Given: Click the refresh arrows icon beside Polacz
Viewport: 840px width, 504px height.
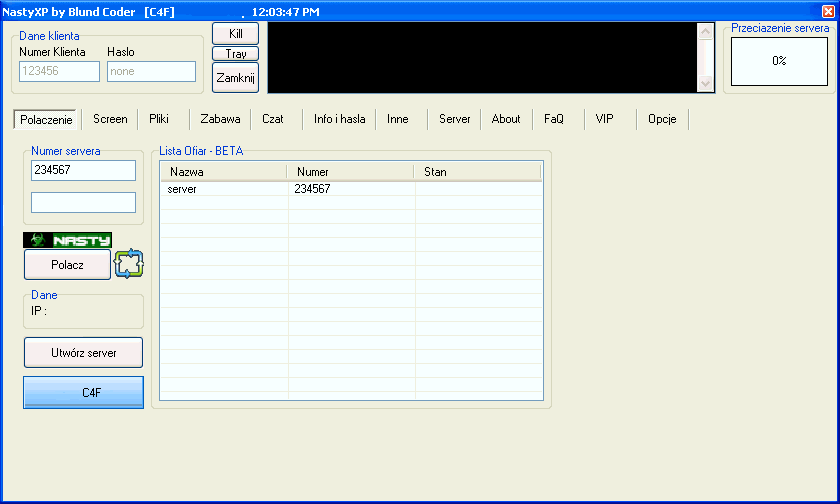Looking at the screenshot, I should [x=130, y=265].
